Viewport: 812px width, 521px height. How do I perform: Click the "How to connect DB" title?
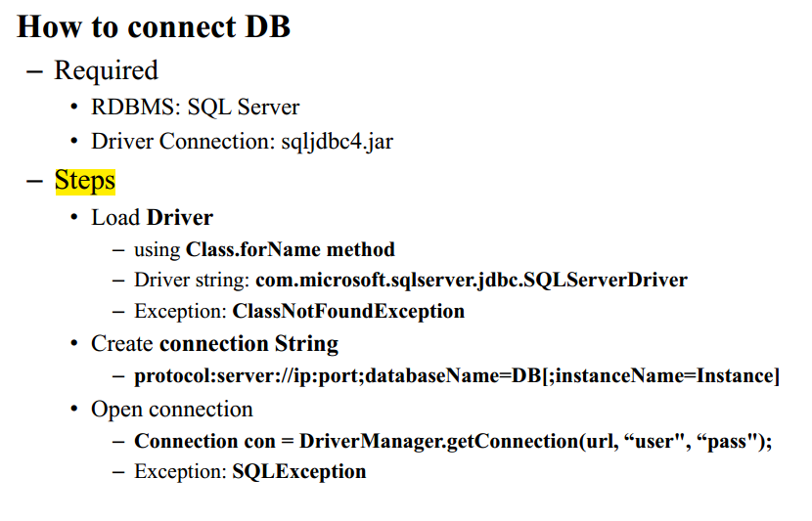tap(154, 26)
